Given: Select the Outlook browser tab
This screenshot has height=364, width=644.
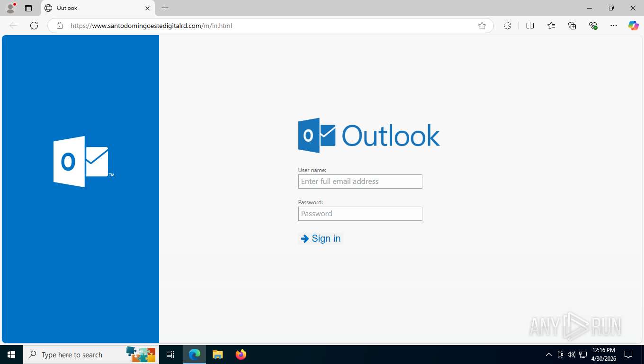Looking at the screenshot, I should click(98, 8).
